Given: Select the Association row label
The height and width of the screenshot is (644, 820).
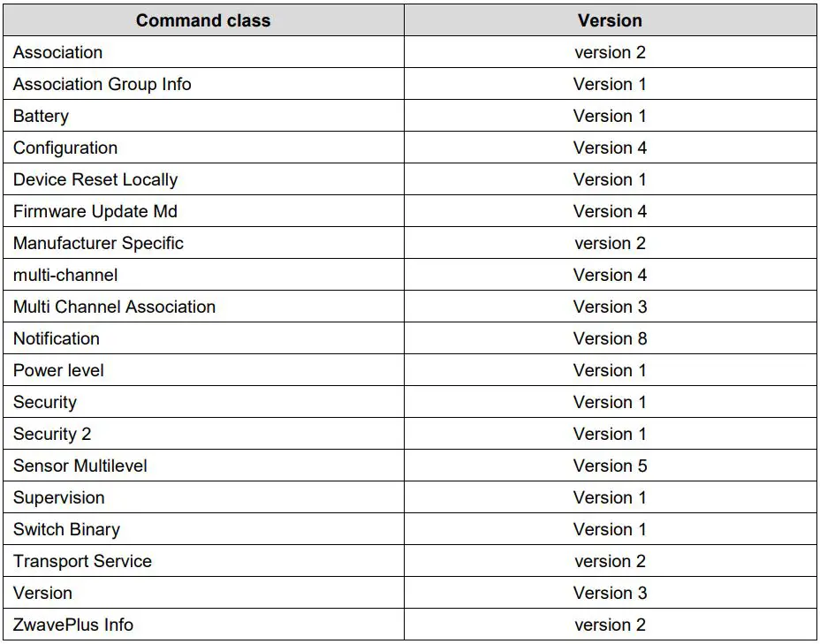Looking at the screenshot, I should pos(57,52).
